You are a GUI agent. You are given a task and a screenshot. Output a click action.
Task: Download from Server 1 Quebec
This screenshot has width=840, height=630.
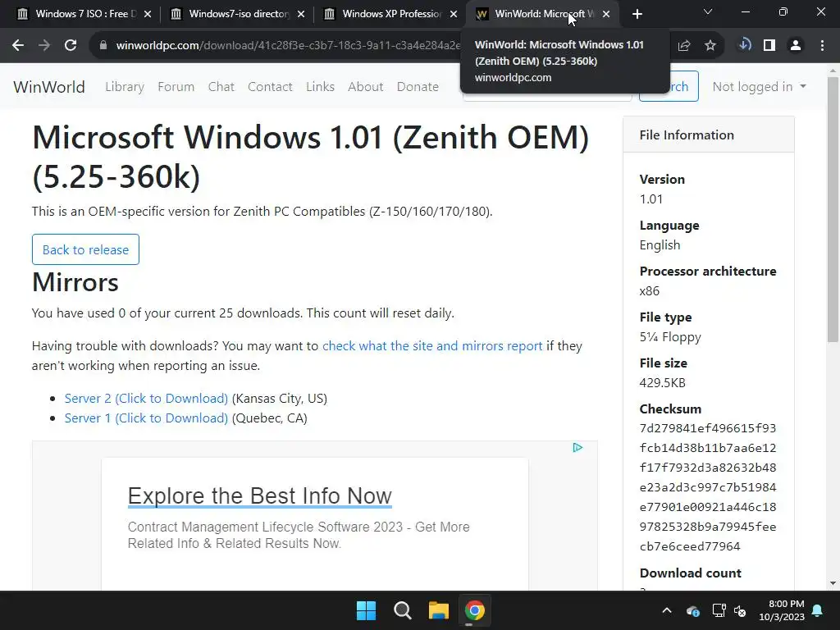coord(146,418)
